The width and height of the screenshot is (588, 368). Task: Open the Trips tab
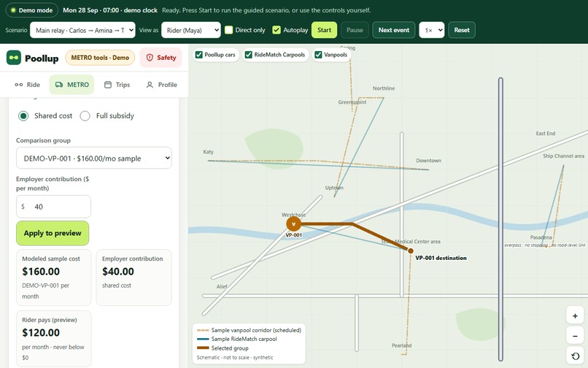[x=117, y=85]
